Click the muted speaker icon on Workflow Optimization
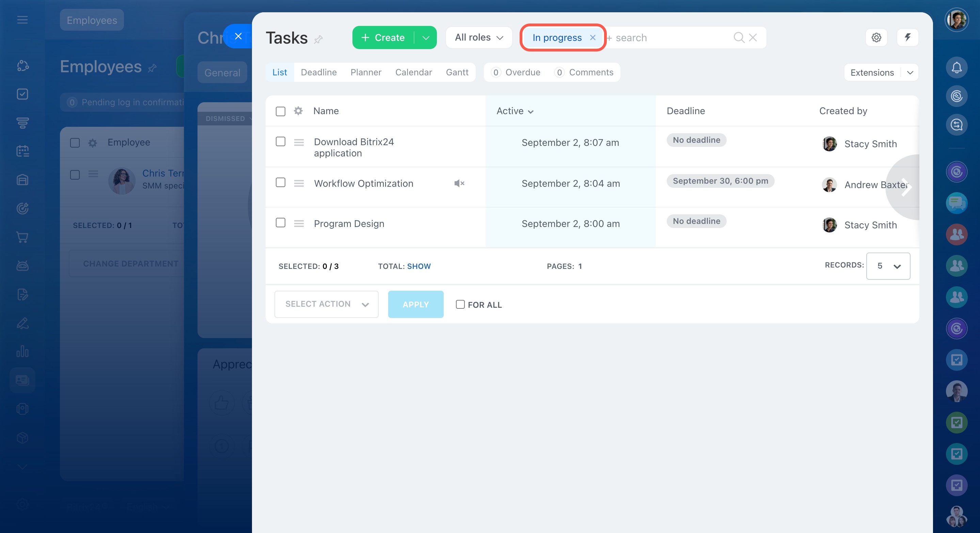 (x=459, y=183)
